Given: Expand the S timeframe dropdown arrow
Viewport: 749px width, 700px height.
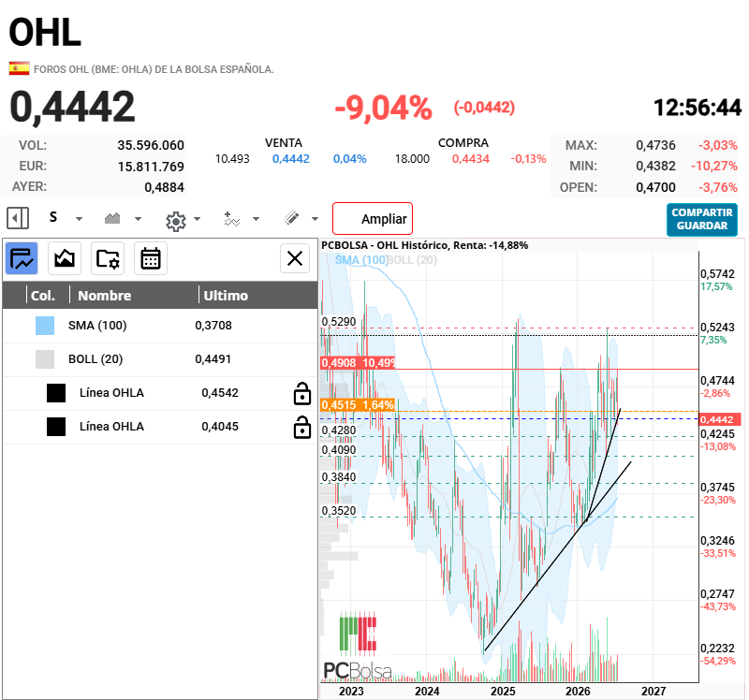Looking at the screenshot, I should [80, 219].
